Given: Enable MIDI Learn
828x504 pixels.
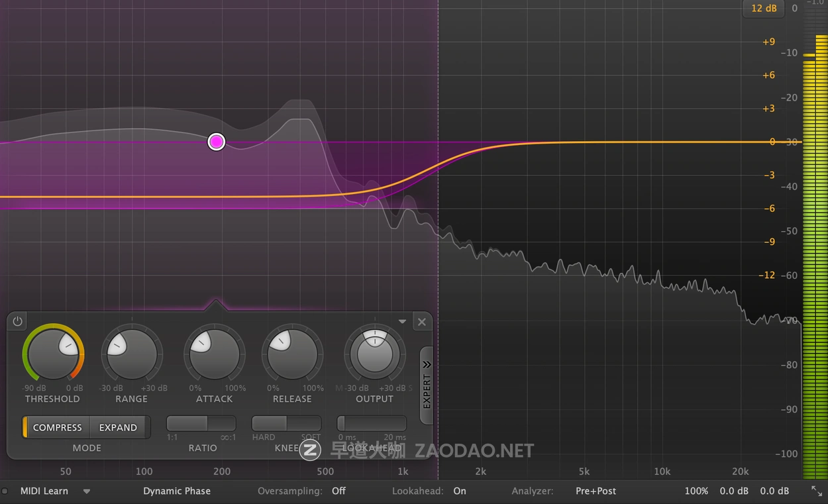Looking at the screenshot, I should [44, 491].
